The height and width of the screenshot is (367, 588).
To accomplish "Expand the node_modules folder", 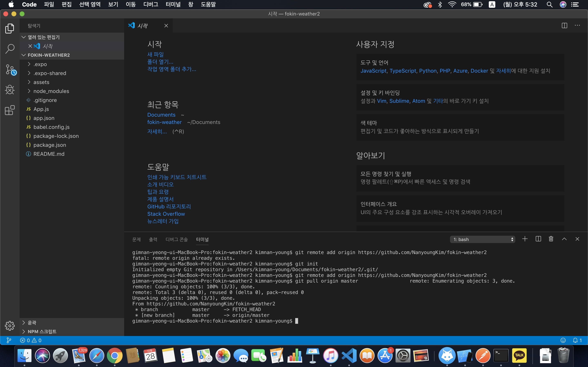I will [51, 91].
